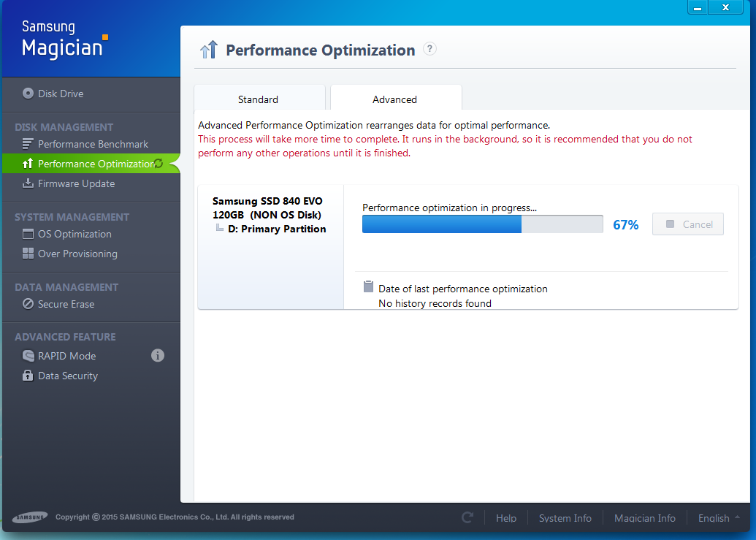The width and height of the screenshot is (756, 540).
Task: Click the Performance Optimization header arrows icon
Action: pyautogui.click(x=209, y=49)
